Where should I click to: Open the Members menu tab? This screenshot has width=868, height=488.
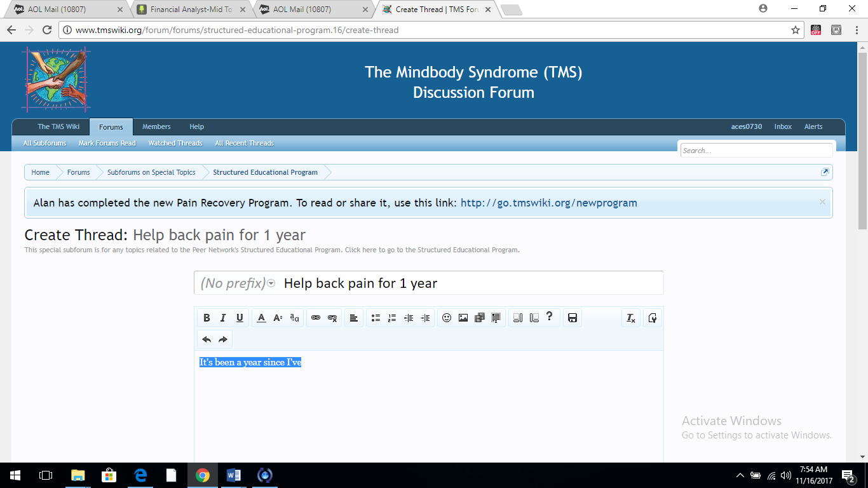pos(156,126)
